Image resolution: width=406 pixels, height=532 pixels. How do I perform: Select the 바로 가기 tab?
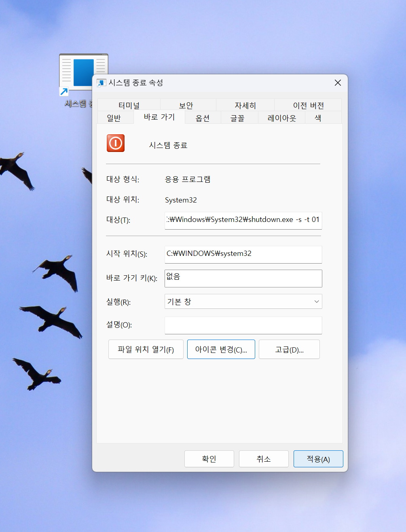point(159,117)
